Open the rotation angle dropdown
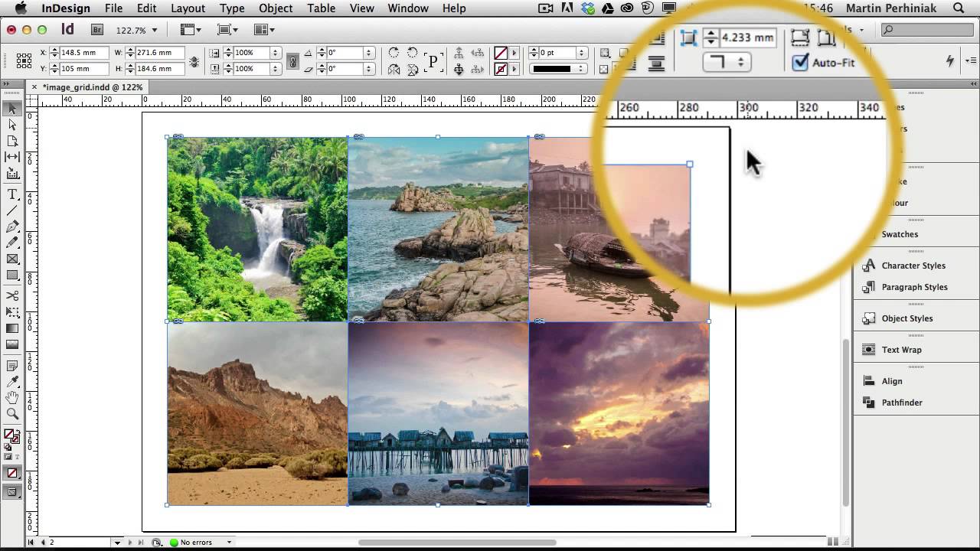This screenshot has width=980, height=551. pos(369,53)
